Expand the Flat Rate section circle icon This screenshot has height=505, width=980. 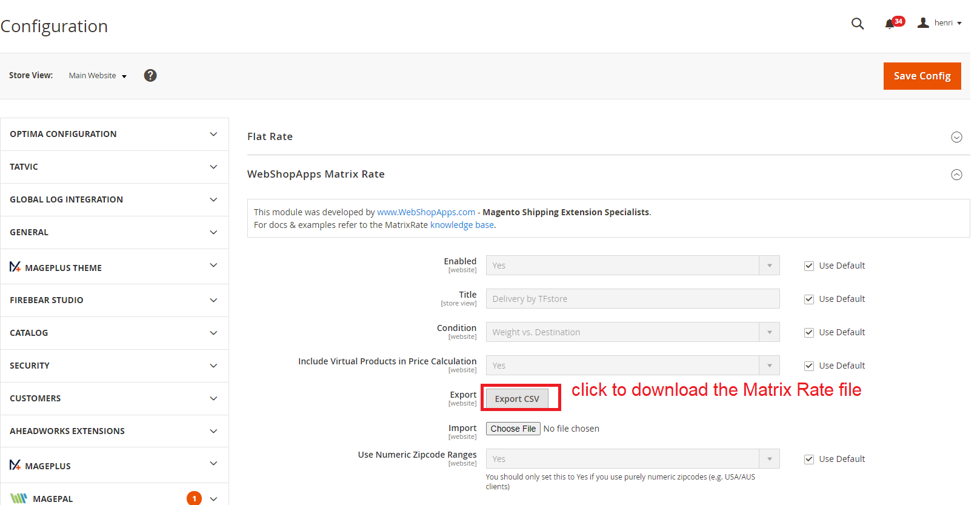tap(956, 137)
